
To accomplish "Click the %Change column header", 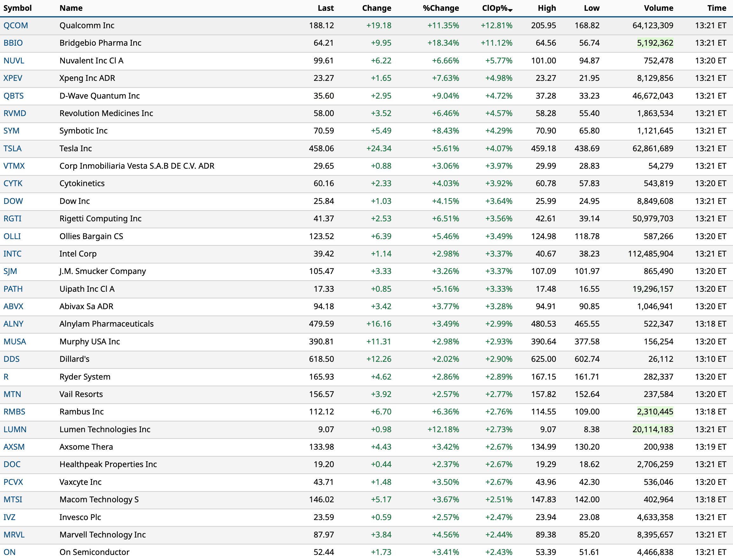I will point(440,8).
